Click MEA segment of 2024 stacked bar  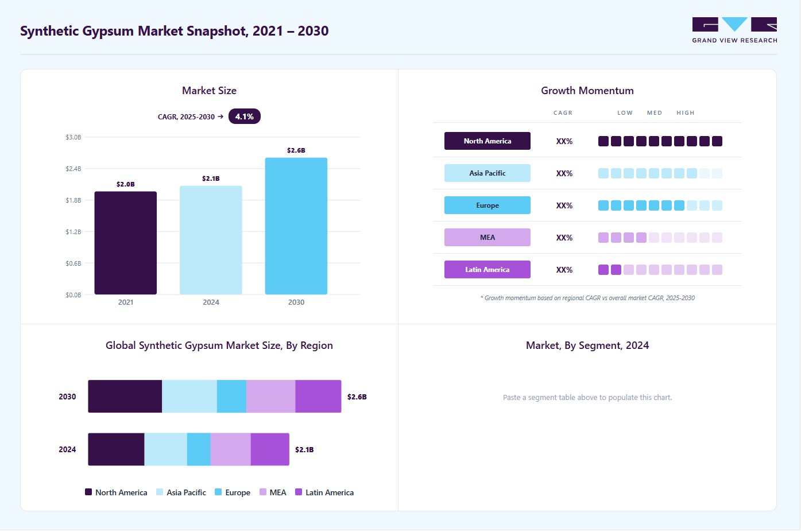tap(231, 449)
